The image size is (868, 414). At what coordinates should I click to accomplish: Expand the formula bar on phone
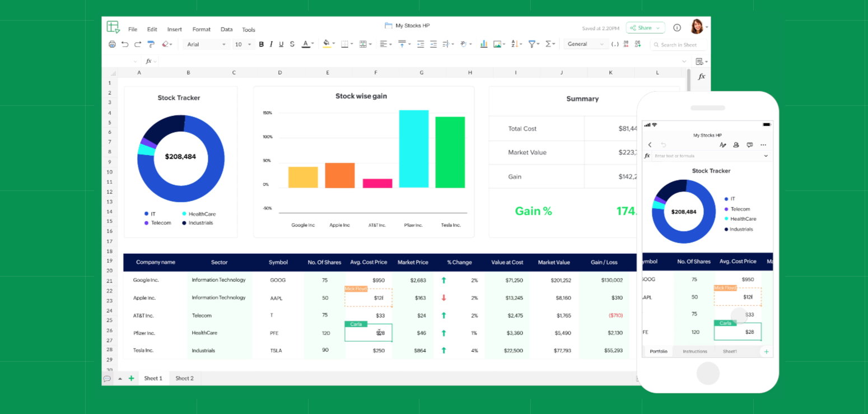766,156
